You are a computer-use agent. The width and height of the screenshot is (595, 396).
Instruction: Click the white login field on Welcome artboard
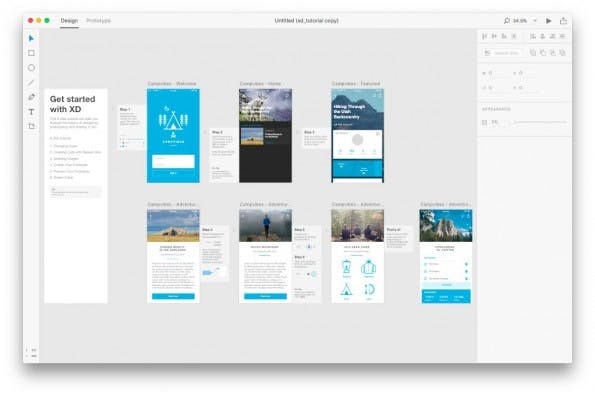click(173, 161)
